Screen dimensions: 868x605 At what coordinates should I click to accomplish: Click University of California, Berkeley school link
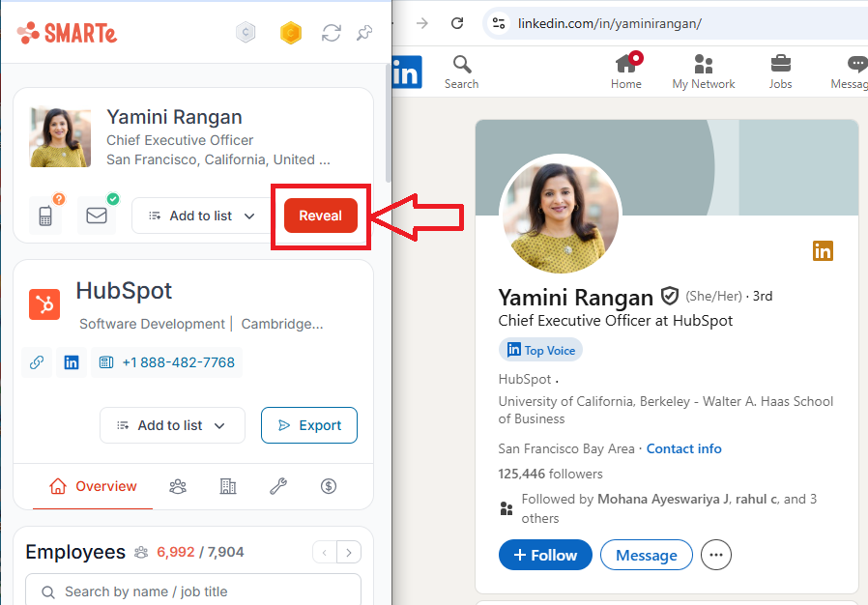[665, 410]
